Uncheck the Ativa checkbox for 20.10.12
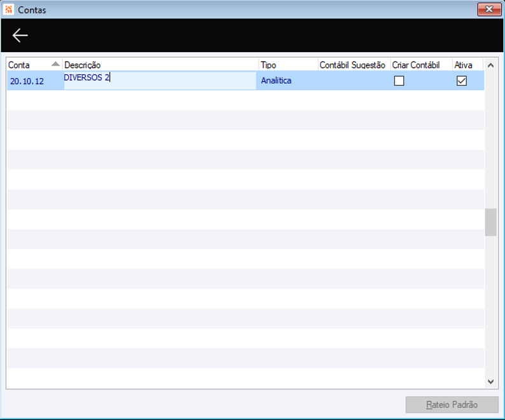 tap(462, 81)
